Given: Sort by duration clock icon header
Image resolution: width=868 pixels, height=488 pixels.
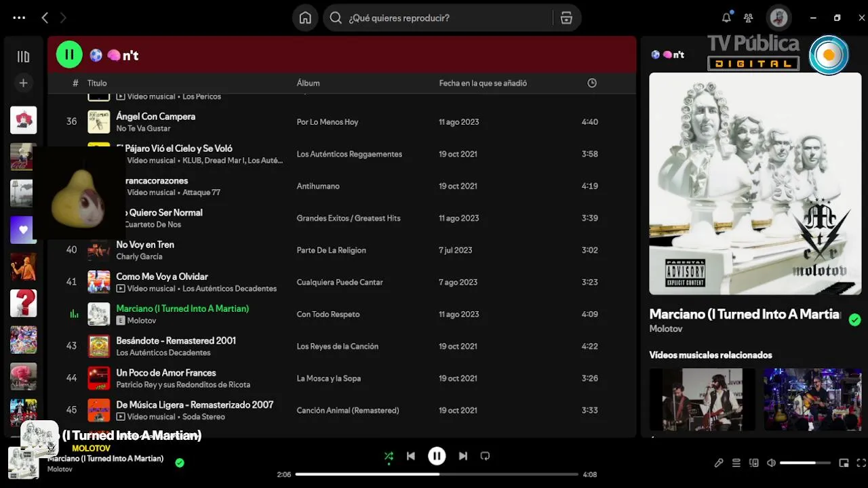Looking at the screenshot, I should point(592,83).
